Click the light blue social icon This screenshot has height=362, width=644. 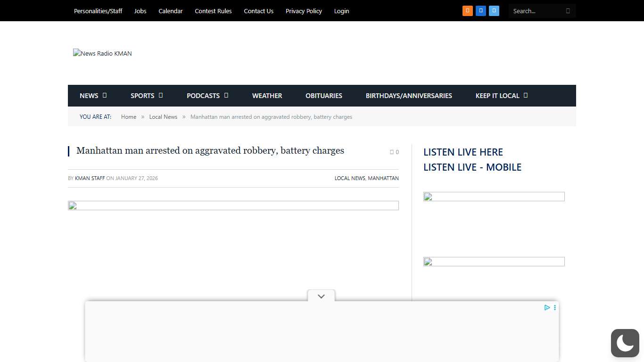coord(494,11)
